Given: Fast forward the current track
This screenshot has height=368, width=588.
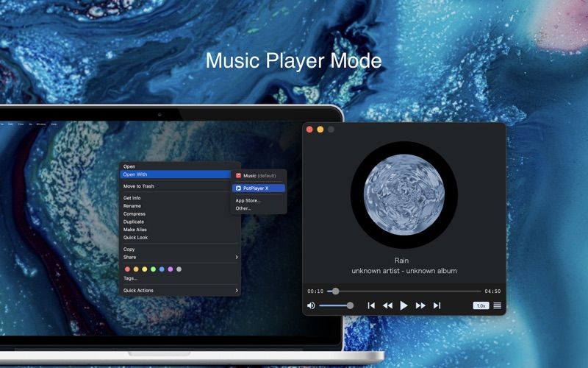Looking at the screenshot, I should [x=420, y=305].
